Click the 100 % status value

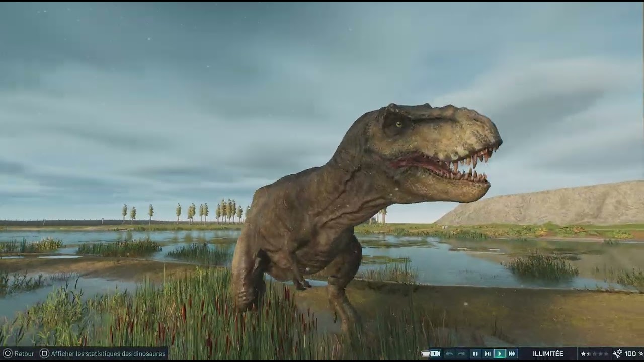tap(634, 354)
